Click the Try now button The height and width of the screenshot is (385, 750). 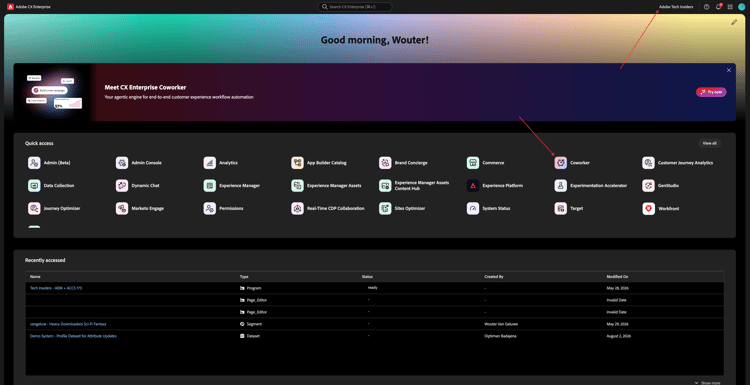711,92
